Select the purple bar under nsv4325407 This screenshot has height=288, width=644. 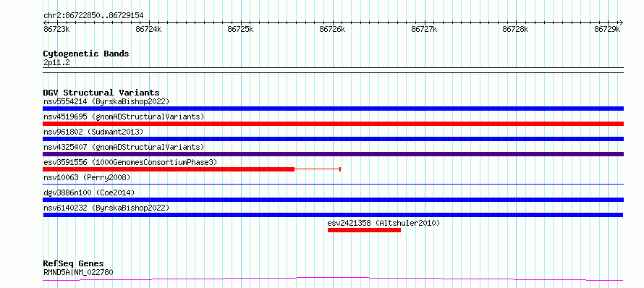pyautogui.click(x=333, y=154)
